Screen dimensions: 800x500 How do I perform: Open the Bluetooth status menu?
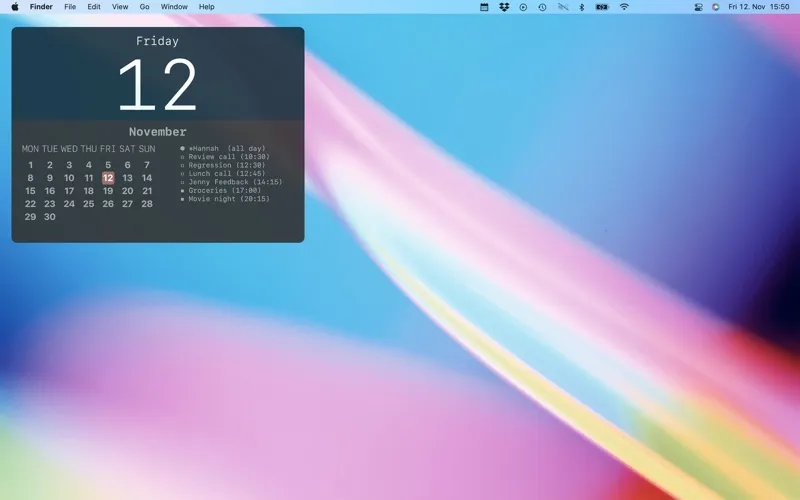tap(582, 7)
